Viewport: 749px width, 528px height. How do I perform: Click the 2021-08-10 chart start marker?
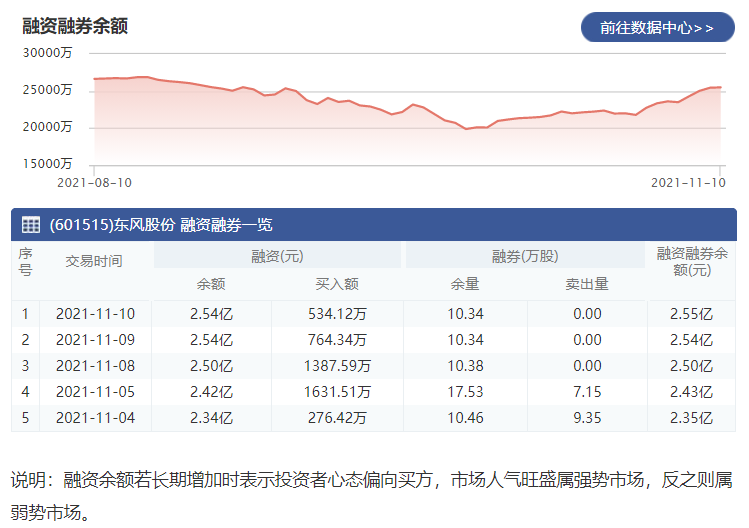click(94, 183)
